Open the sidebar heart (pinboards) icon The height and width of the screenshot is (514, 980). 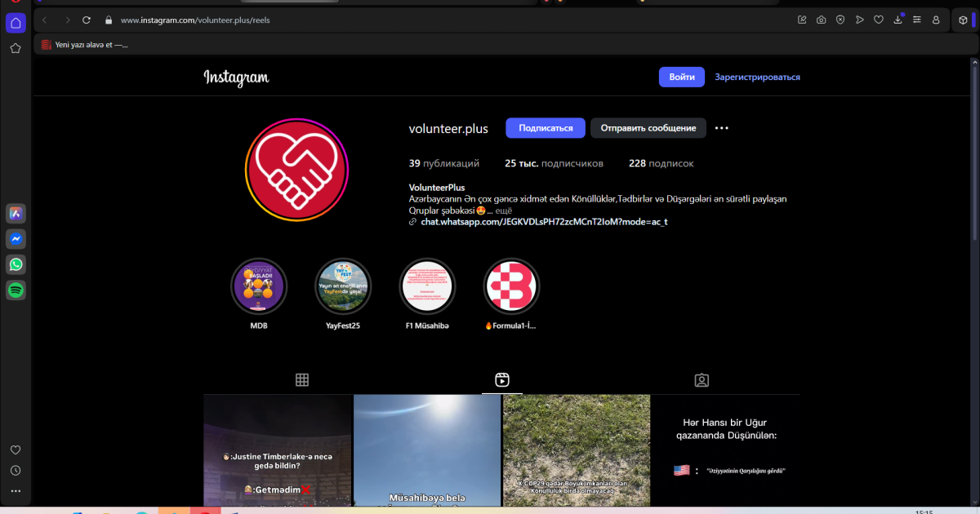pyautogui.click(x=16, y=450)
